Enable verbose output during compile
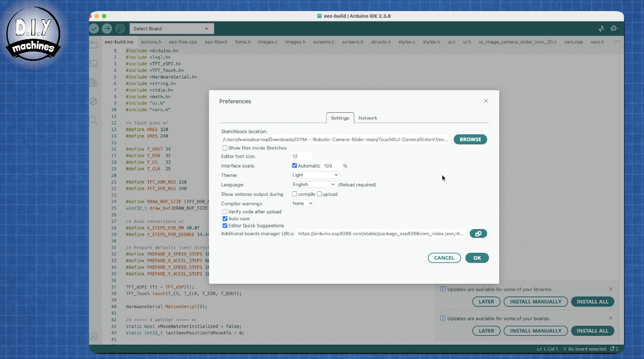 point(295,194)
